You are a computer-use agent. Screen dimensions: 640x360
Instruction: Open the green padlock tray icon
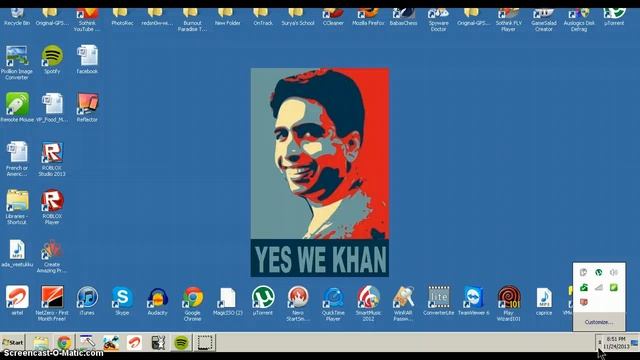click(584, 287)
